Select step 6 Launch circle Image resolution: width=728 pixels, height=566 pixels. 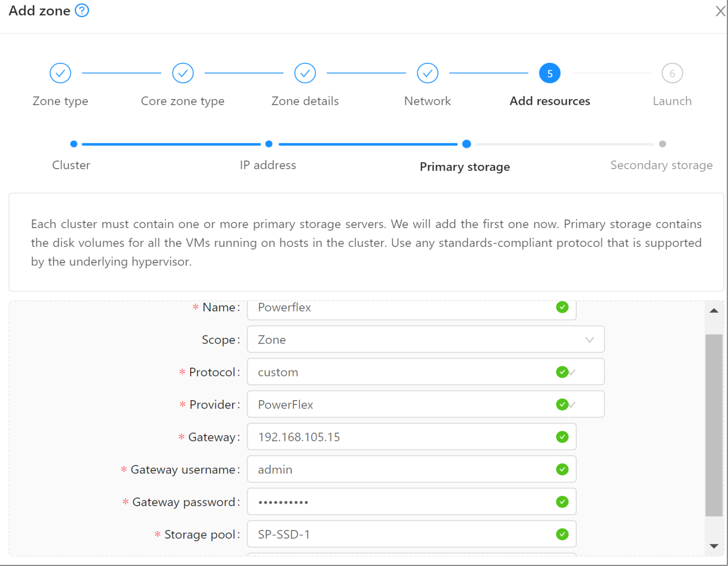tap(672, 73)
